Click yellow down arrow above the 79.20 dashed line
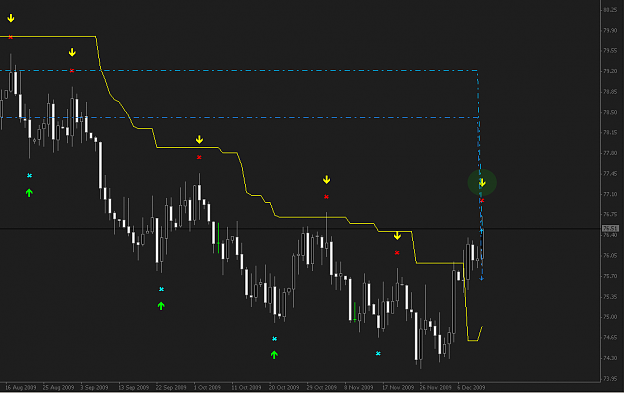Image resolution: width=625 pixels, height=393 pixels. (x=72, y=52)
